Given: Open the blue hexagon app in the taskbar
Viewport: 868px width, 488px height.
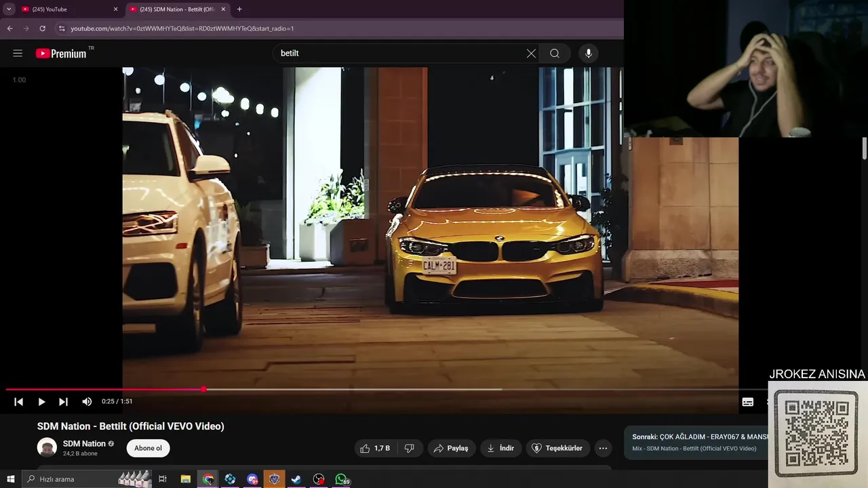Looking at the screenshot, I should coord(231,479).
